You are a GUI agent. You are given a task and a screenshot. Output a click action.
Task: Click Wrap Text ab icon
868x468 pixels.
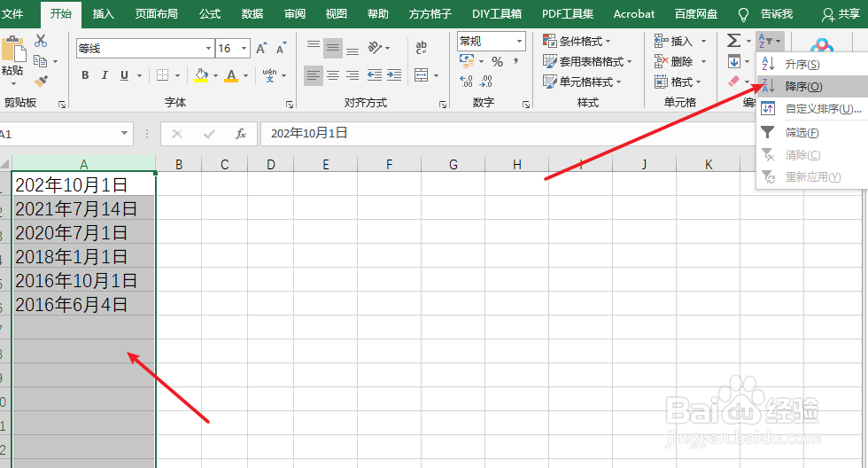pyautogui.click(x=422, y=48)
